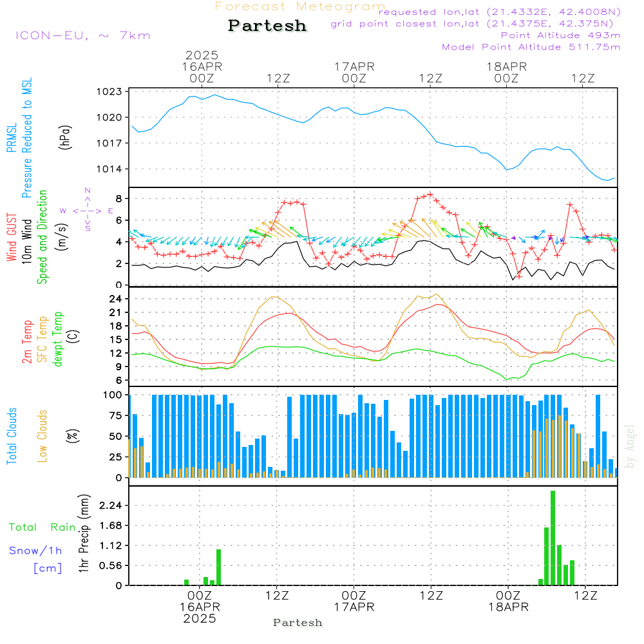Viewport: 644px width, 644px height.
Task: Click the green "Speed and Direction" label
Action: click(x=42, y=237)
